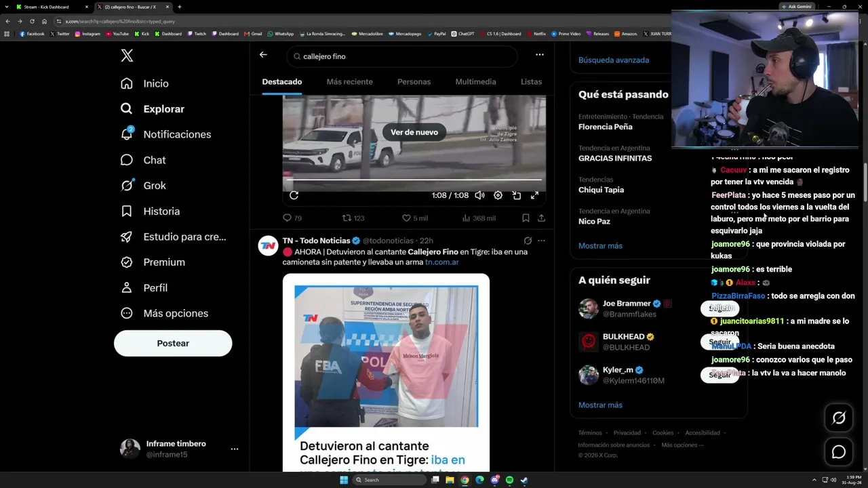The width and height of the screenshot is (868, 488).
Task: Open the floating Grok button
Action: [x=839, y=418]
